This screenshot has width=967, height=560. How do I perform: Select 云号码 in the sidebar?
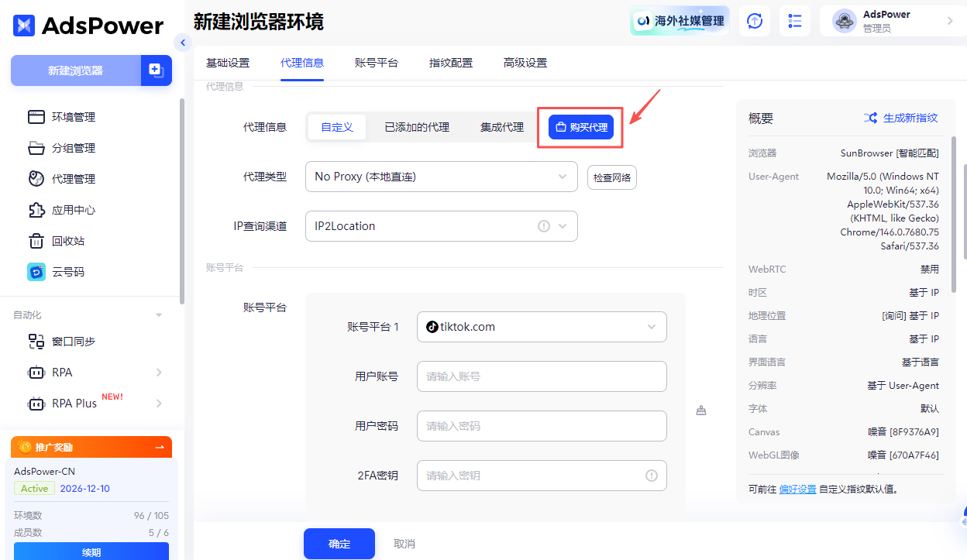pos(70,271)
